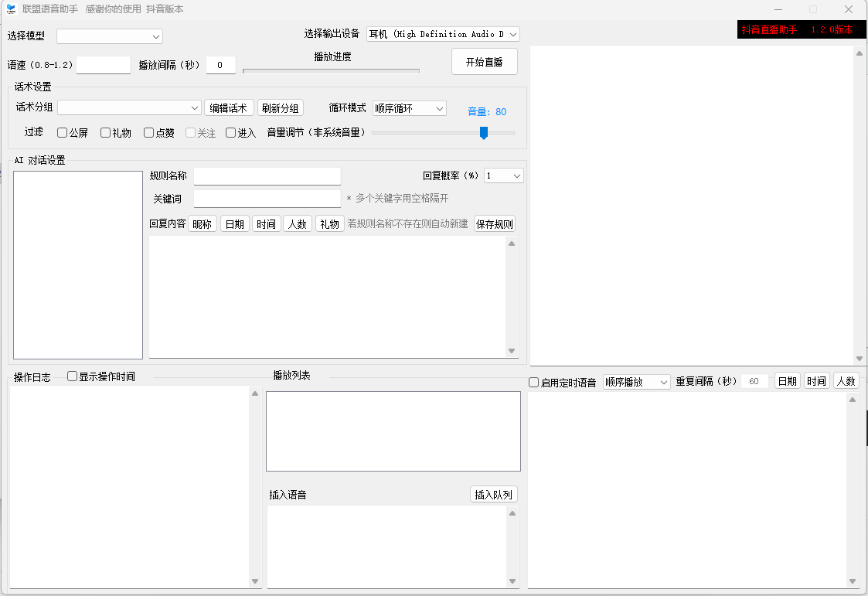Screen dimensions: 868x596
Task: Click 保存规则 to save the rule
Action: click(x=495, y=224)
